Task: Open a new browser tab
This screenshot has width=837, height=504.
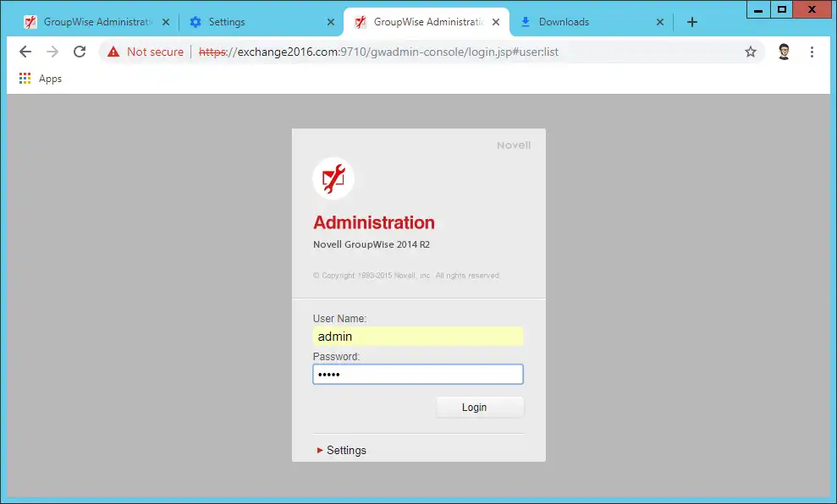Action: click(692, 22)
